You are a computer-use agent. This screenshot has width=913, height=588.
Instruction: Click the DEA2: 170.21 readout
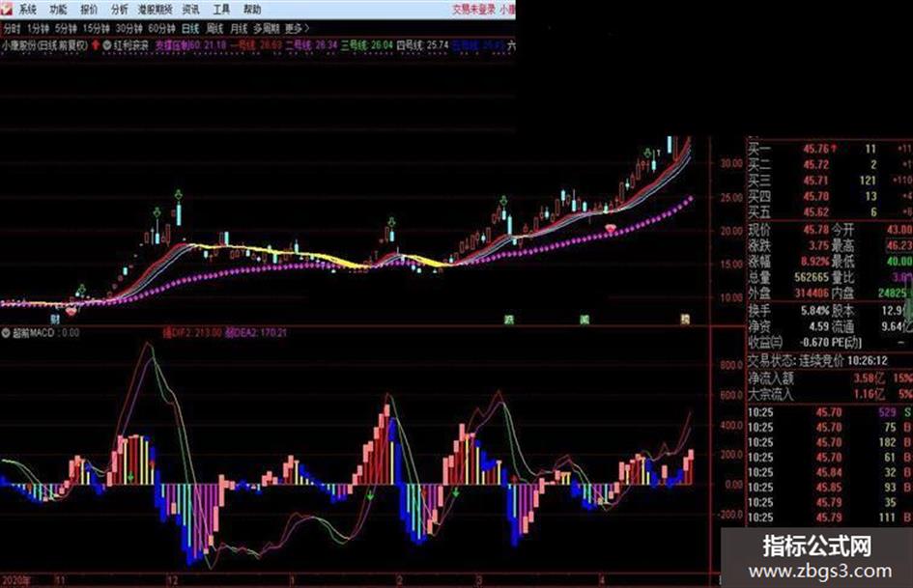(256, 333)
